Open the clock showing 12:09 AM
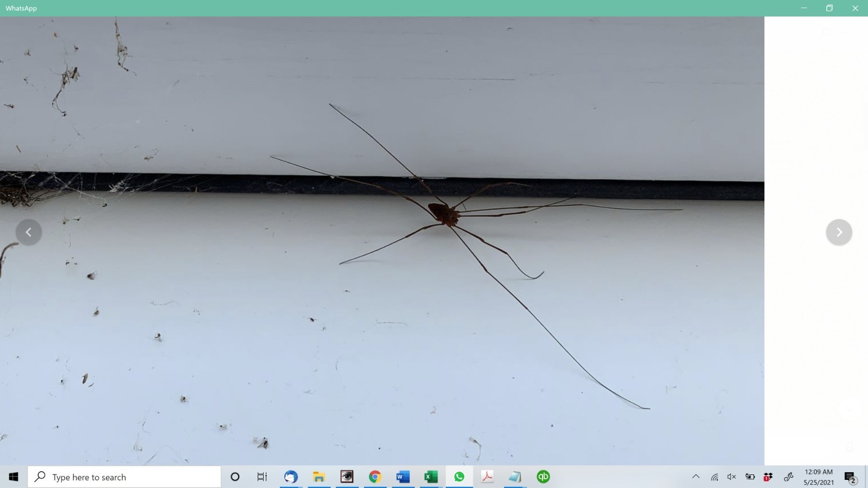Viewport: 868px width, 488px height. (819, 477)
